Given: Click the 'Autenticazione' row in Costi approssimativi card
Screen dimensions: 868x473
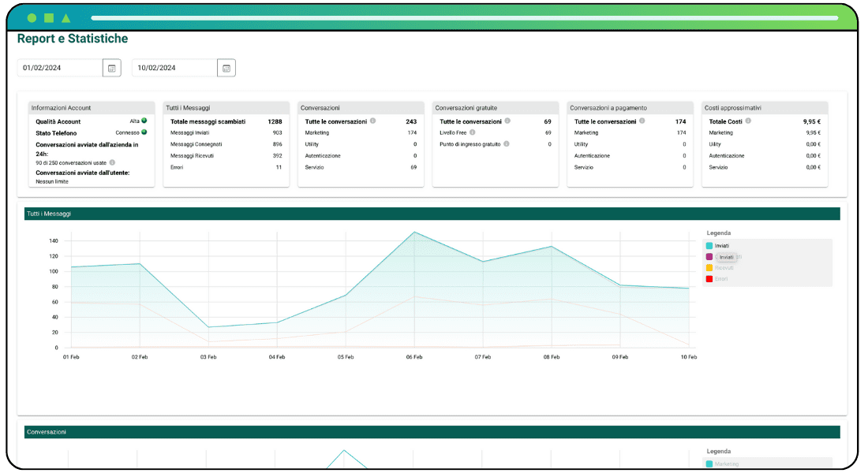Looking at the screenshot, I should coord(765,156).
